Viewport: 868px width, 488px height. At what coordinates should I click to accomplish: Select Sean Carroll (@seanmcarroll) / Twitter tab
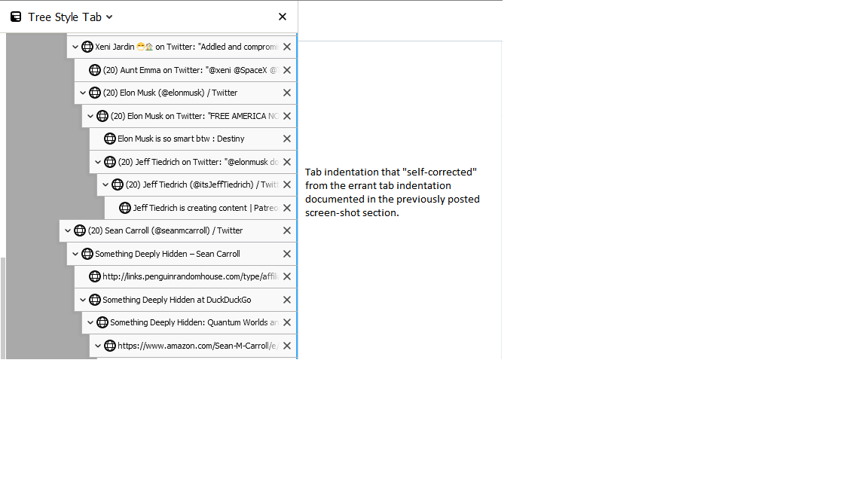[x=178, y=230]
